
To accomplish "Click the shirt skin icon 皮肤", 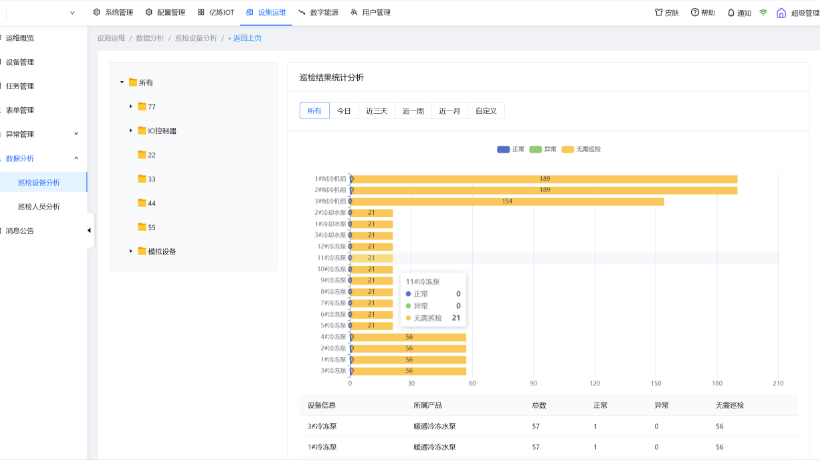I will (x=658, y=12).
